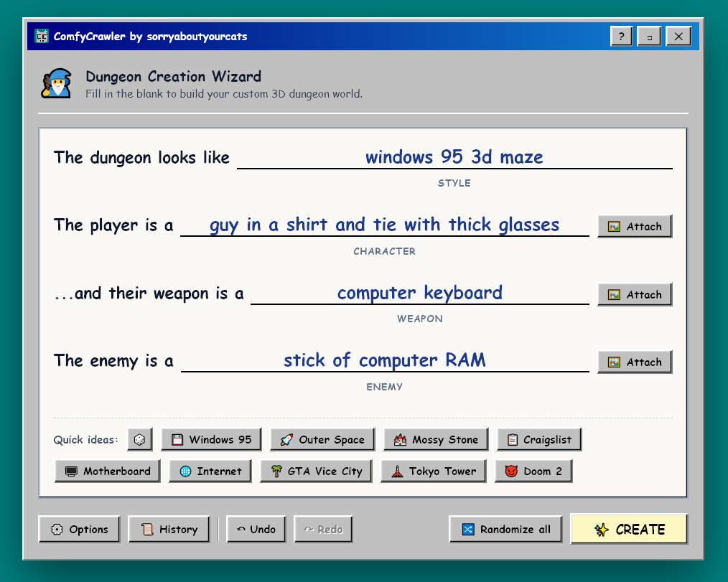728x582 pixels.
Task: Randomize all fields
Action: (505, 529)
